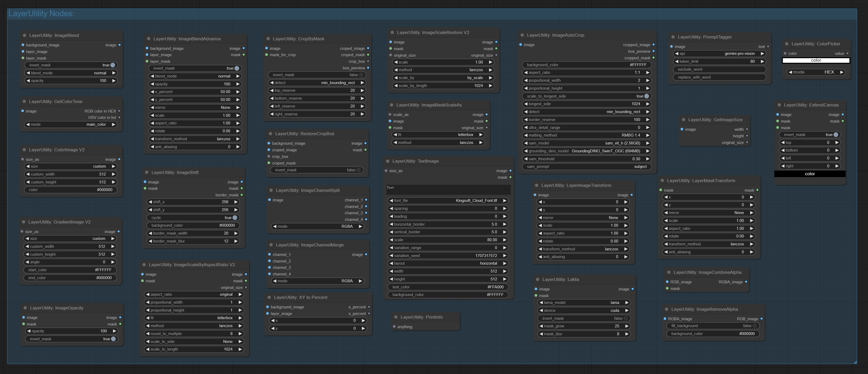Click the croped_image output socket on CropByMask
This screenshot has height=374, width=868.
click(368, 48)
